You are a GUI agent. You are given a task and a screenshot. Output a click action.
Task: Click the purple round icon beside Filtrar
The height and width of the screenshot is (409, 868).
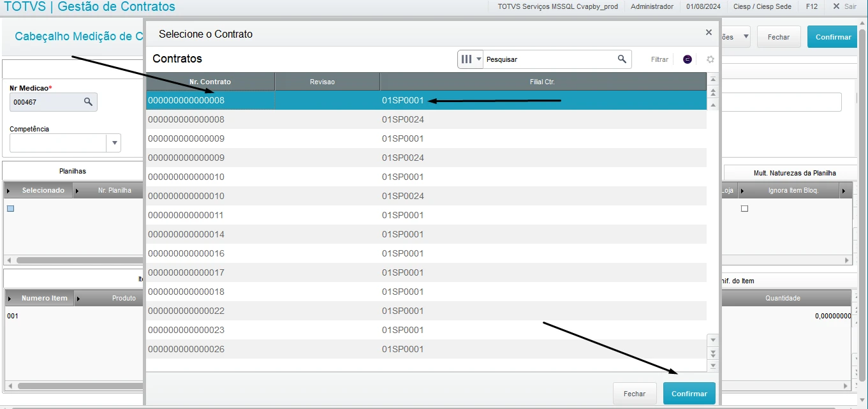click(x=687, y=59)
